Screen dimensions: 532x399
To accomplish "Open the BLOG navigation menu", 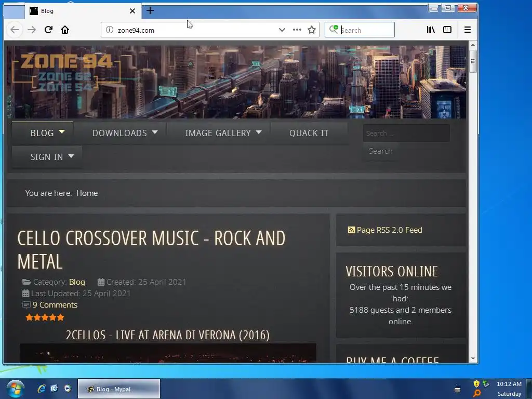I will pyautogui.click(x=42, y=133).
